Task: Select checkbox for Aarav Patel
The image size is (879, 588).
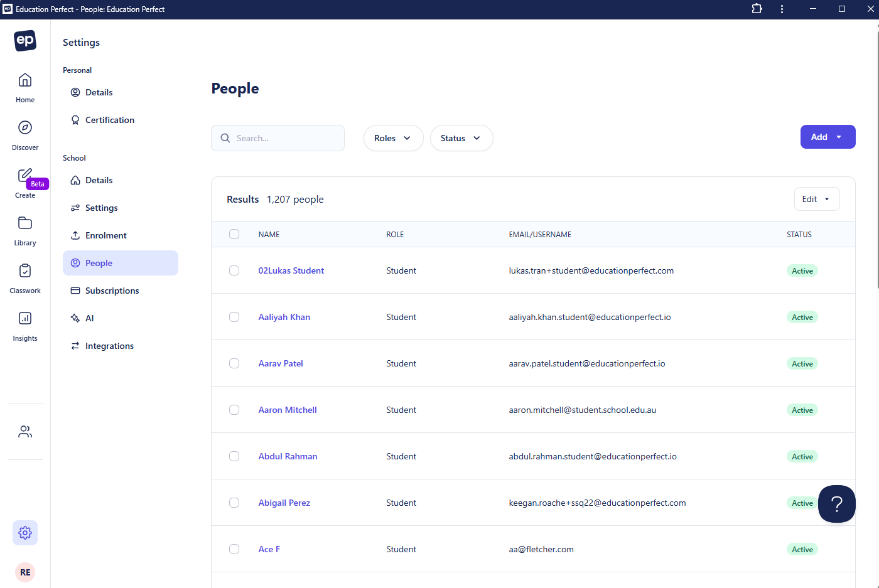Action: click(234, 363)
